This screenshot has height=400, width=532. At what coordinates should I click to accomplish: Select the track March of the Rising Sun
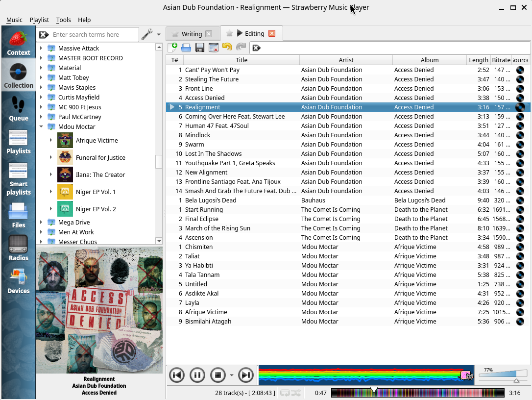tap(347, 228)
